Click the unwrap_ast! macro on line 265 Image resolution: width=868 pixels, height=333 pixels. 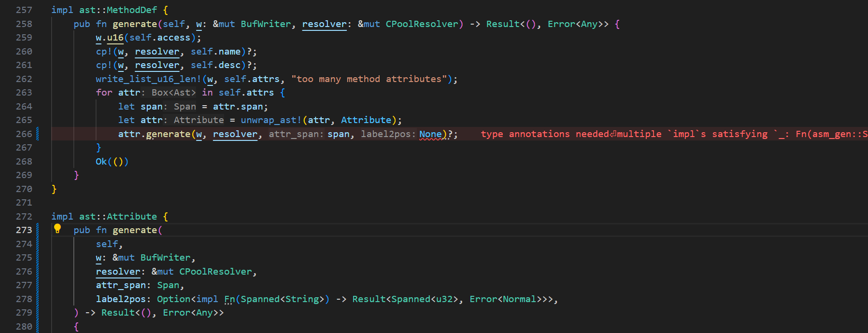tap(270, 120)
